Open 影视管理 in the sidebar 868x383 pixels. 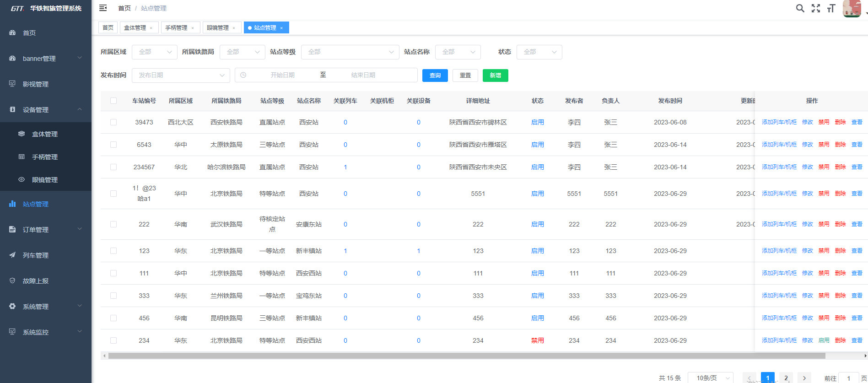pyautogui.click(x=46, y=84)
